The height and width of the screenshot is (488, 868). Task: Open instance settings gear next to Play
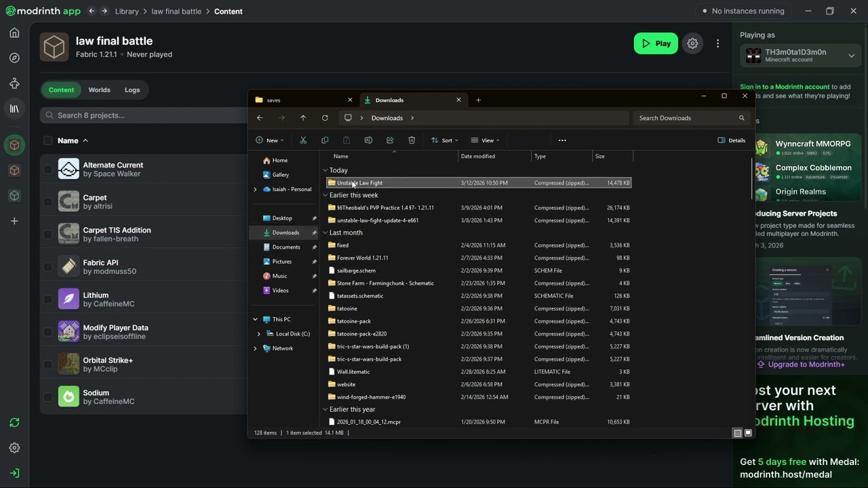[692, 43]
